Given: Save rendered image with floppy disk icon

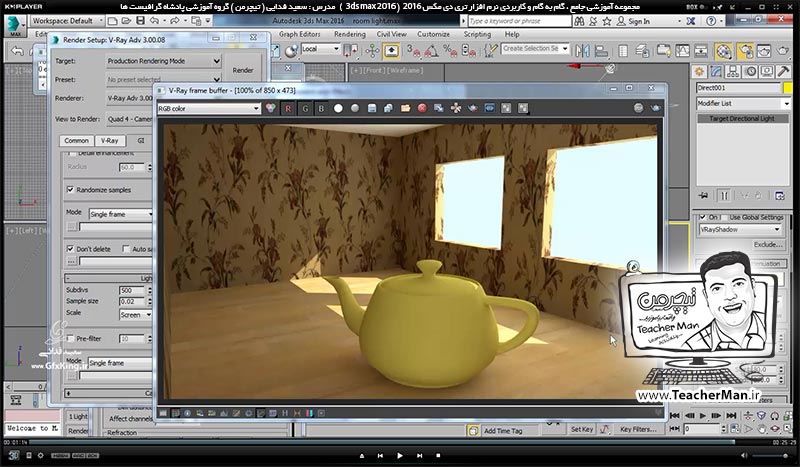Looking at the screenshot, I should pyautogui.click(x=372, y=108).
